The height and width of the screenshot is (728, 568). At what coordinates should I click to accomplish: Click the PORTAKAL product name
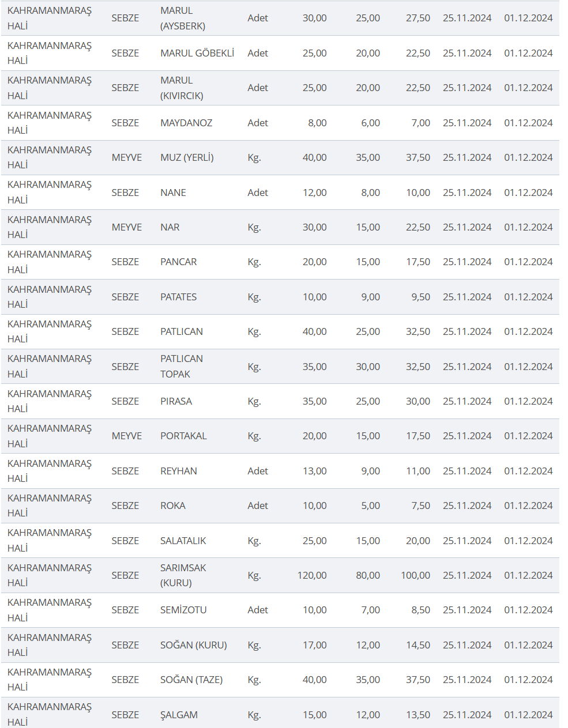(183, 436)
